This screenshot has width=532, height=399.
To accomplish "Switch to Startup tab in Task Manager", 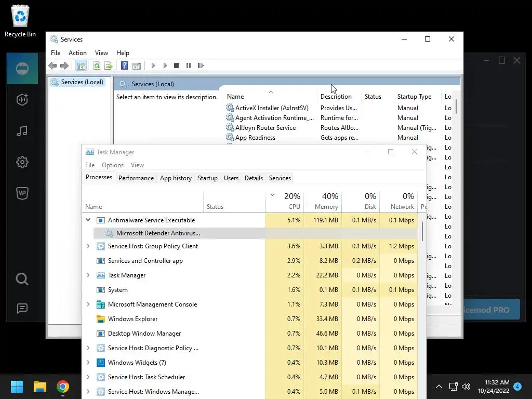I will pos(208,178).
